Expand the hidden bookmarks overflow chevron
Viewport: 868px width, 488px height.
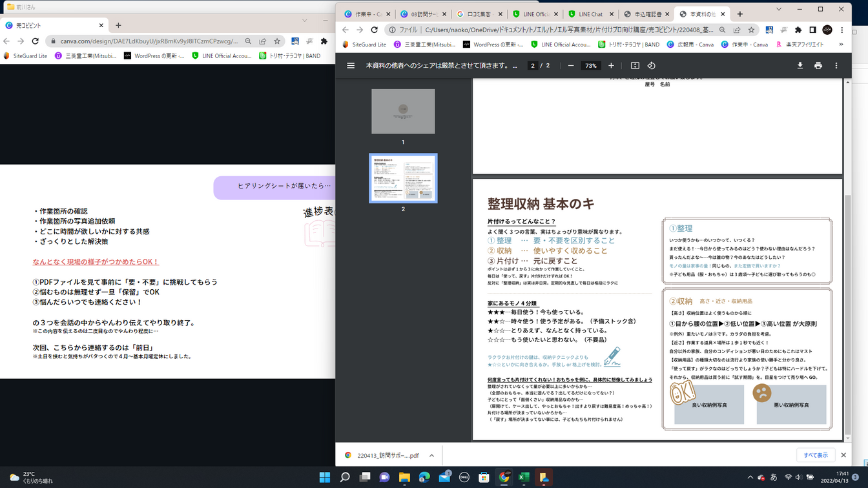click(841, 45)
